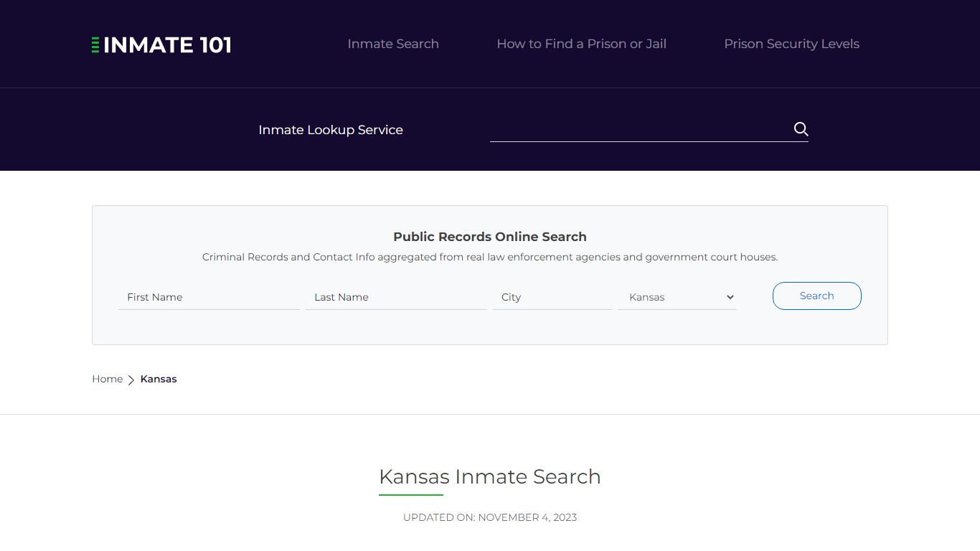This screenshot has height=551, width=980.
Task: Open the Kansas state dropdown
Action: [x=677, y=297]
